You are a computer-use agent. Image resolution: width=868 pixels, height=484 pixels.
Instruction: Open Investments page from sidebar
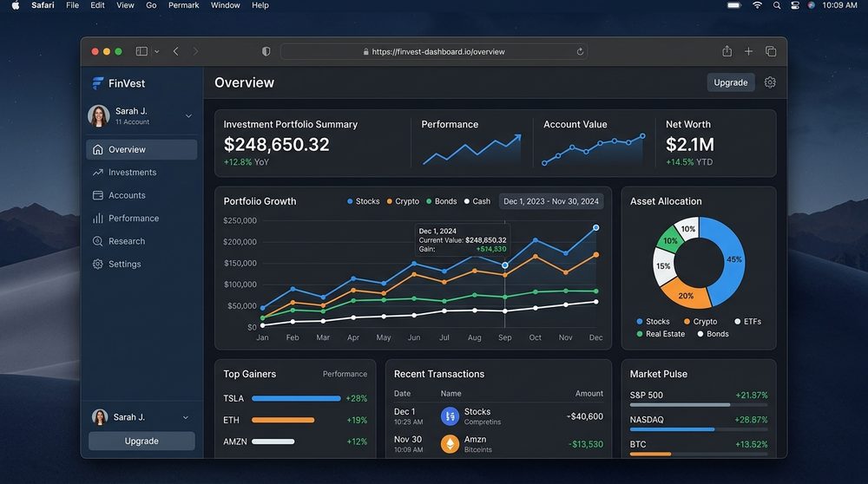[x=141, y=173]
